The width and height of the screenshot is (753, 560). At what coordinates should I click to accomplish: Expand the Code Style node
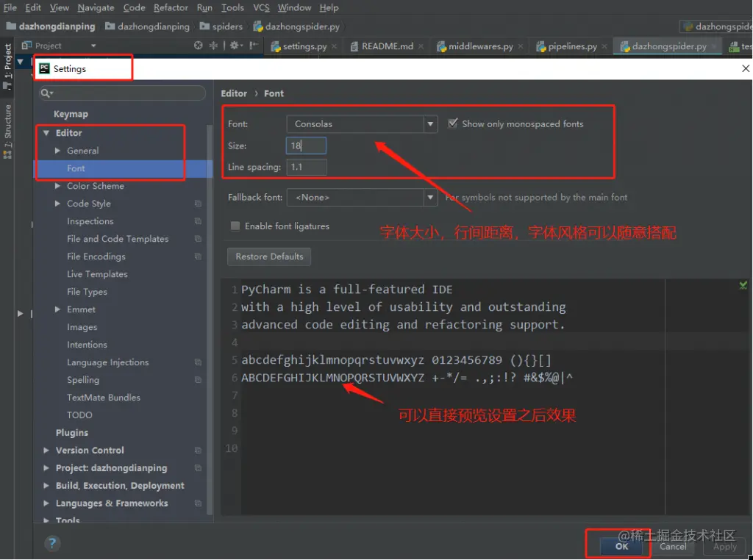57,204
